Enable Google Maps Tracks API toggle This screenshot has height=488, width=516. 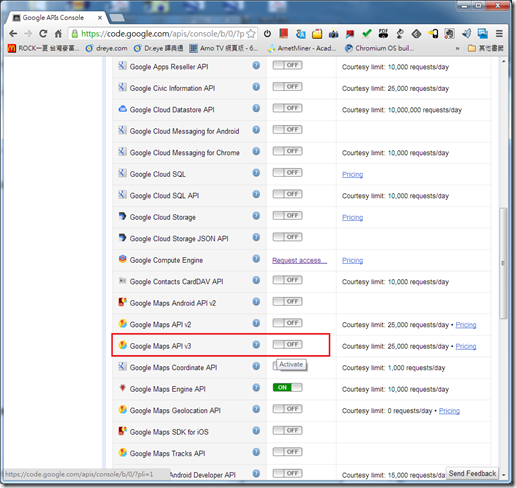287,452
